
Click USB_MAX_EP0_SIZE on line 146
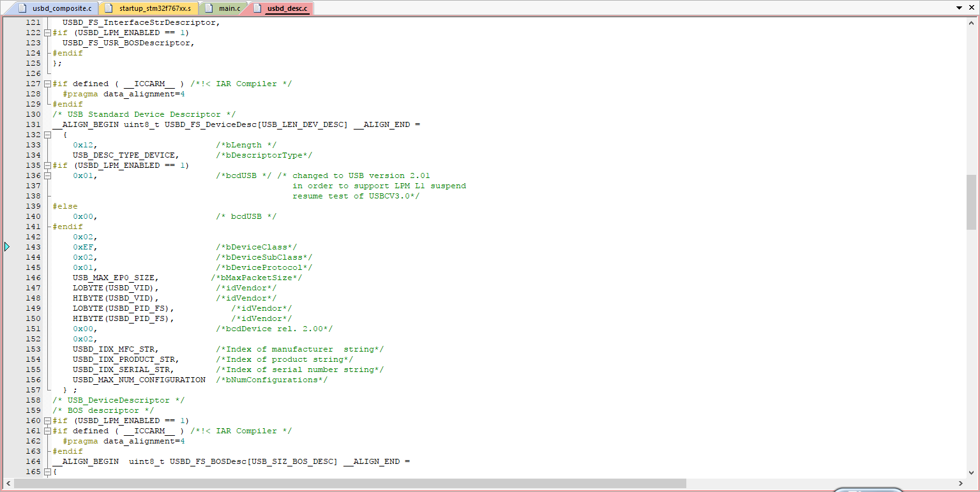click(x=113, y=278)
